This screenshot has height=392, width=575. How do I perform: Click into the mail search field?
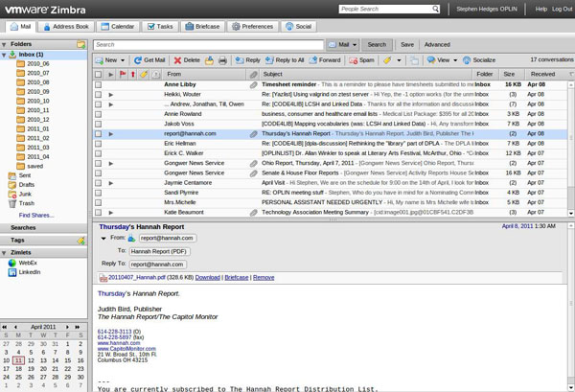tap(208, 44)
